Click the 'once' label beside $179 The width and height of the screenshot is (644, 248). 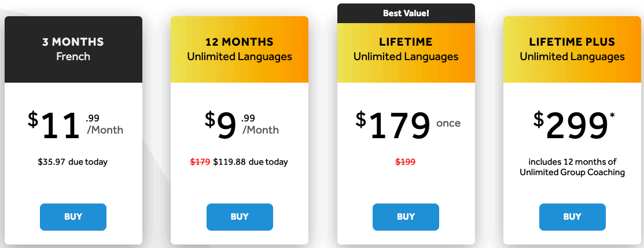pos(448,123)
